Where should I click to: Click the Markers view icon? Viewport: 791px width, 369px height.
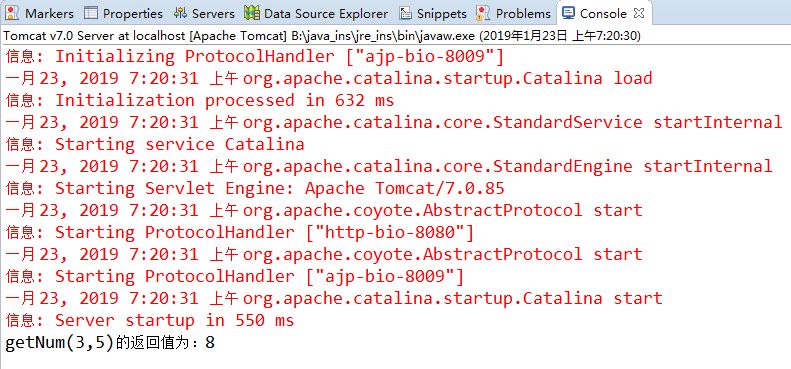tap(12, 13)
